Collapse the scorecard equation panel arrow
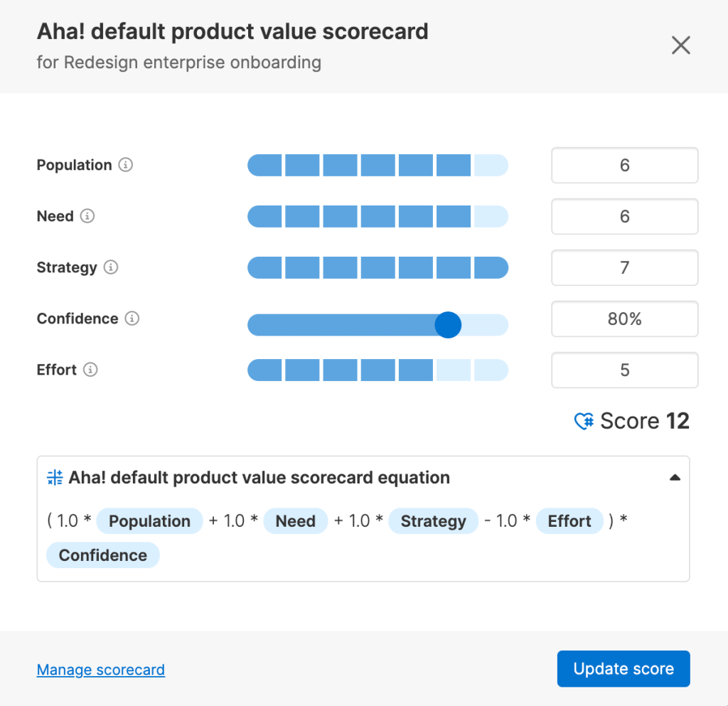The width and height of the screenshot is (728, 706). 675,478
